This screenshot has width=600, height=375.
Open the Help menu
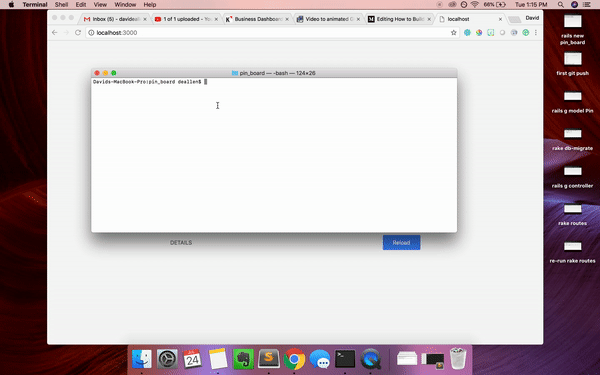point(150,5)
